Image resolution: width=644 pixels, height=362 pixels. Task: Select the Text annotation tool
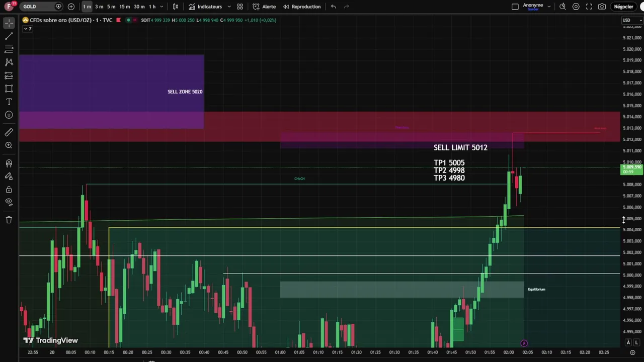[x=9, y=102]
